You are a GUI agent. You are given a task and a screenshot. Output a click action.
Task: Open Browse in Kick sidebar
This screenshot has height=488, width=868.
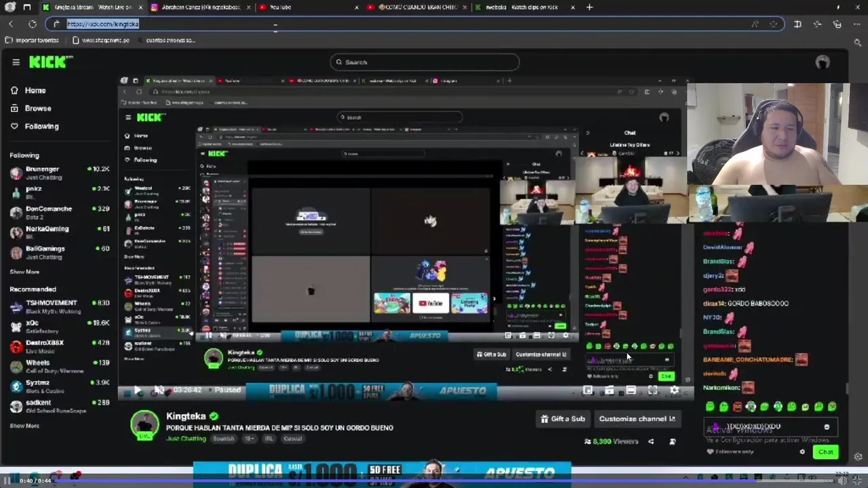tap(31, 108)
